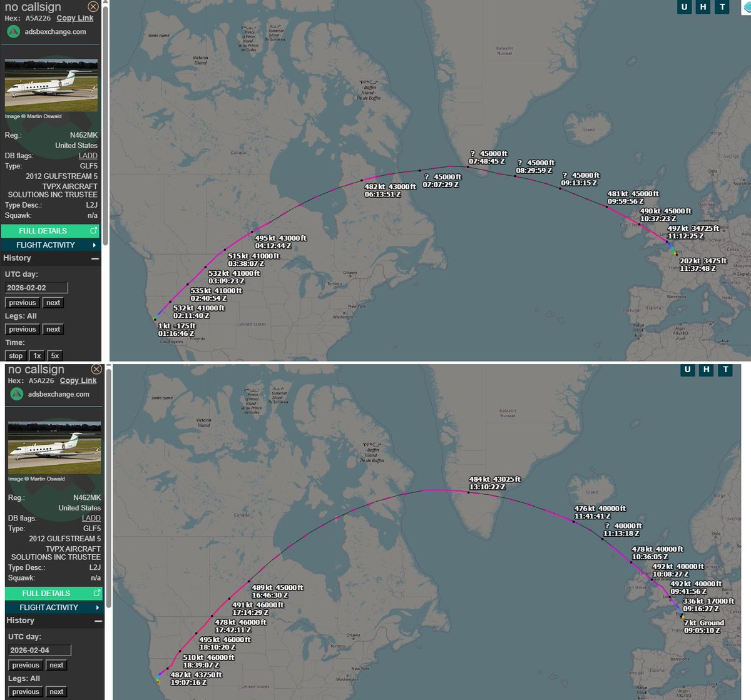Go to previous UTC day from 2026-02-04

26,665
